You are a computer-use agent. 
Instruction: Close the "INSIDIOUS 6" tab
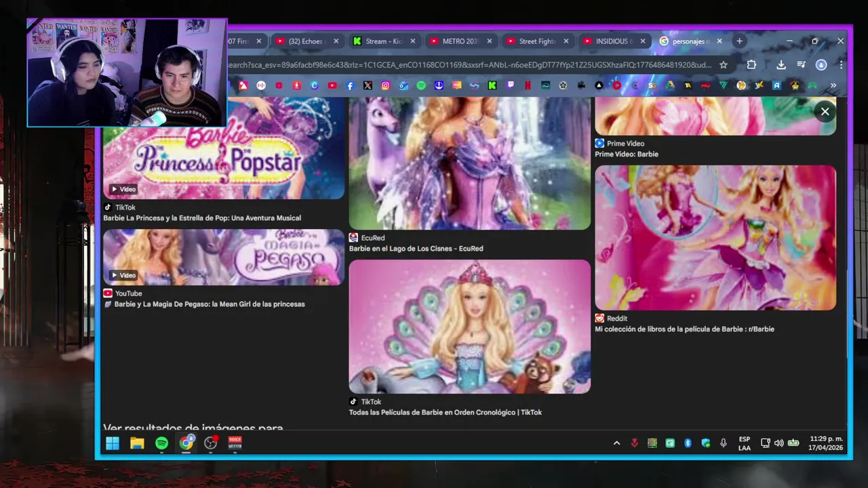click(643, 41)
